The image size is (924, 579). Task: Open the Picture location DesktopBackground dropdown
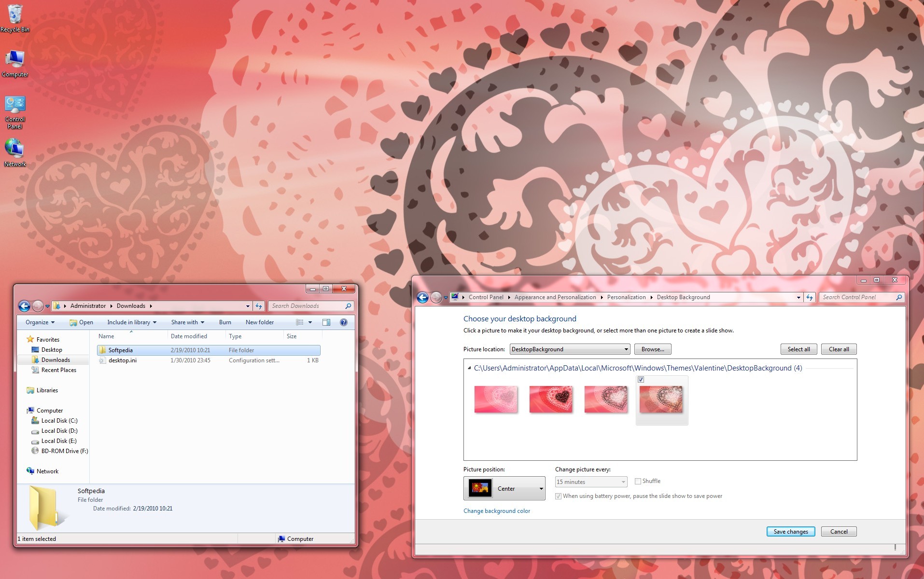click(570, 349)
